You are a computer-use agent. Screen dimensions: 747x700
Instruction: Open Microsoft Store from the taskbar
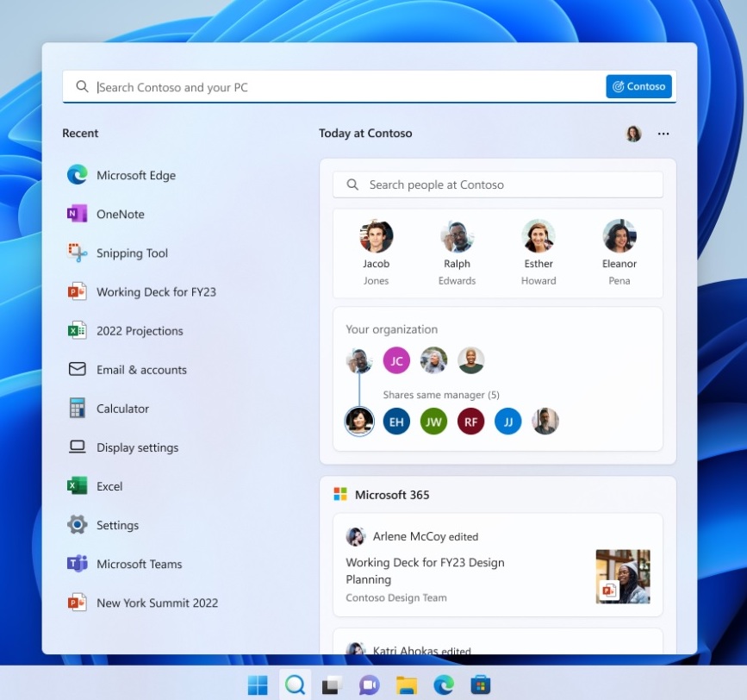click(x=481, y=684)
